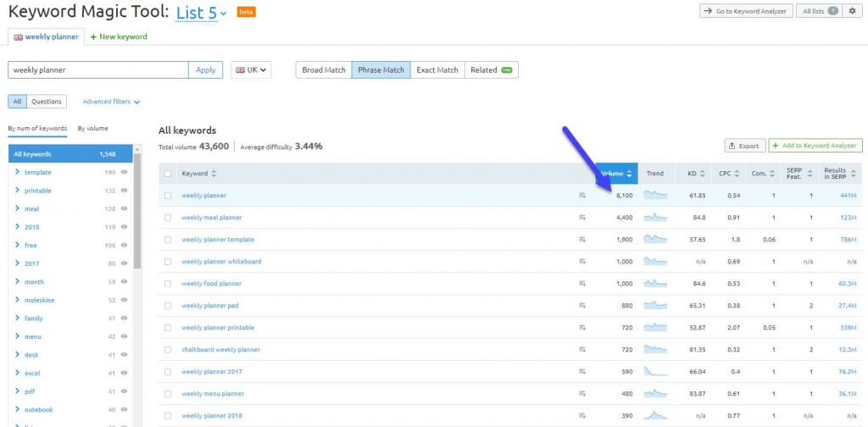Open the UK database dropdown
Screen dimensions: 868x427
tap(251, 70)
